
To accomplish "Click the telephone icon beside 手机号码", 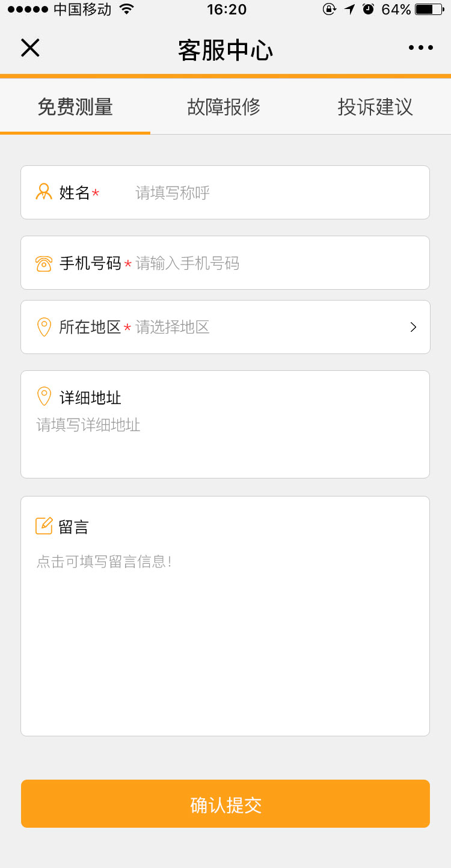I will 44,263.
